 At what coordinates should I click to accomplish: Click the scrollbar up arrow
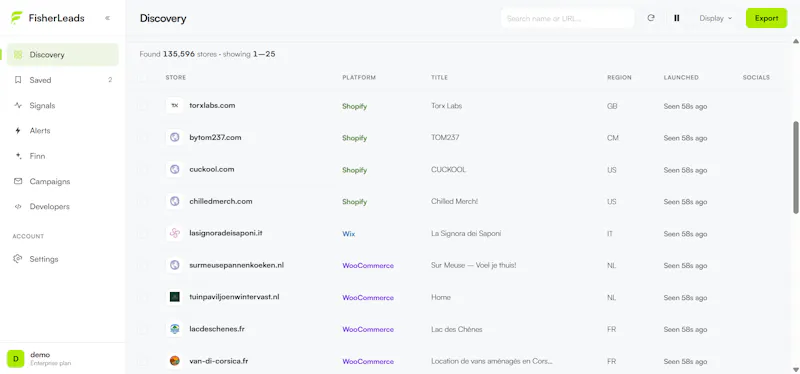click(x=796, y=41)
